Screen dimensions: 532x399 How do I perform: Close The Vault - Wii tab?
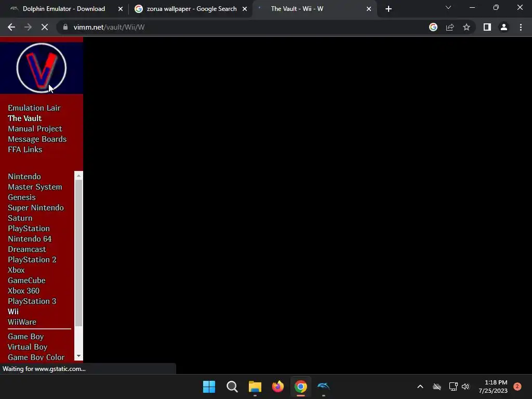click(x=369, y=9)
